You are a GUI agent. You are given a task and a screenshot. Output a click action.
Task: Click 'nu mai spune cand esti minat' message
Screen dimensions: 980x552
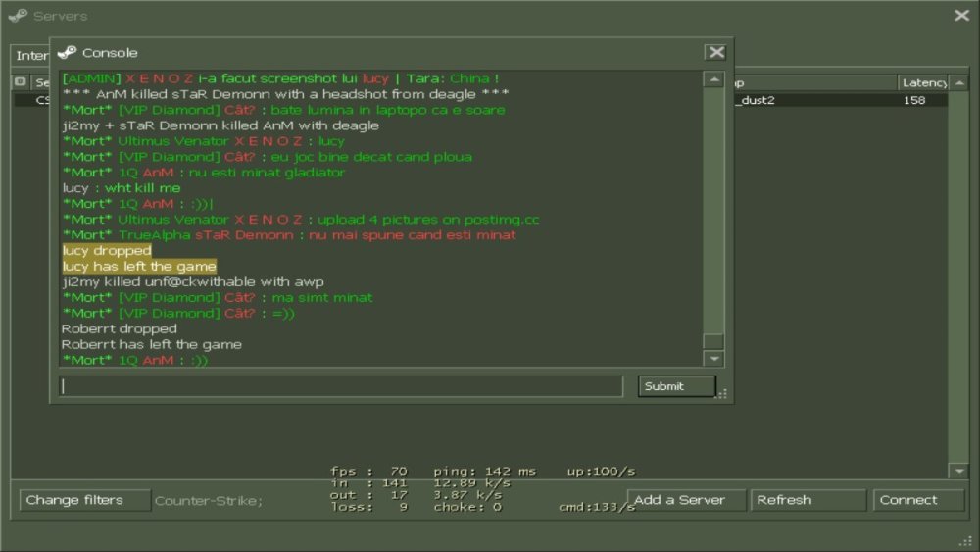tap(413, 235)
